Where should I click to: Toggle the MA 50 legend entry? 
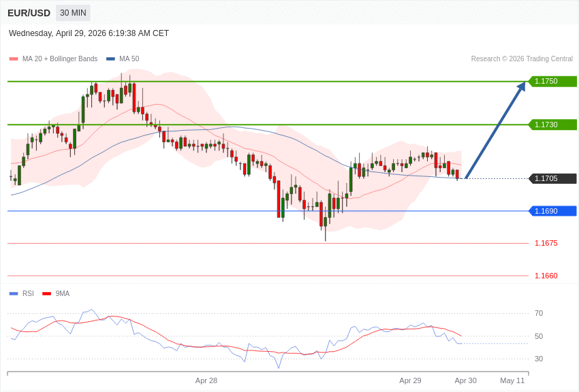129,59
